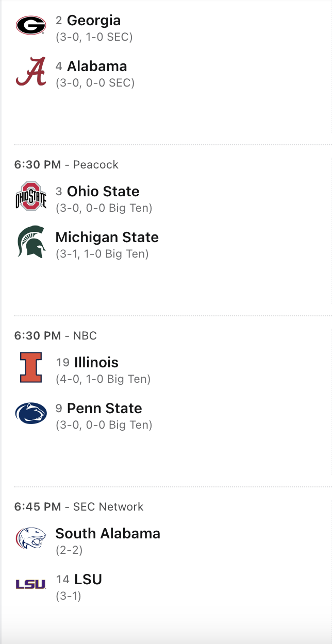The height and width of the screenshot is (644, 332).
Task: Click the Illinois Fighting Illini logo
Action: click(31, 367)
